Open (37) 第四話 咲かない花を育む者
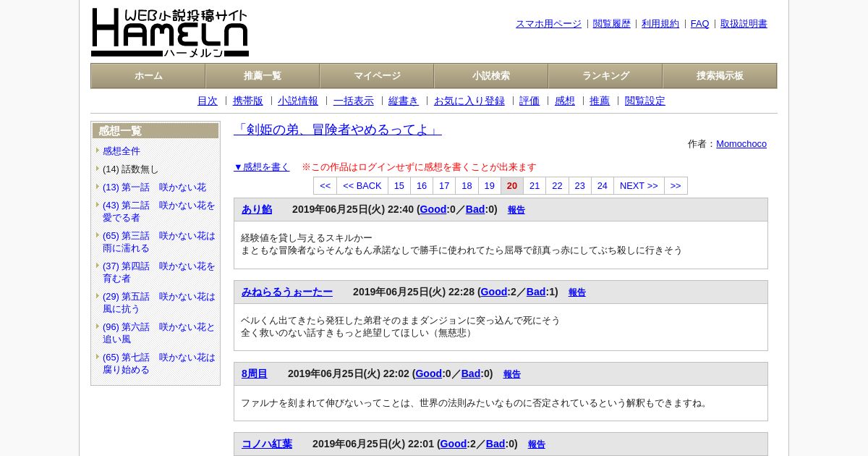This screenshot has height=456, width=868. tap(159, 272)
